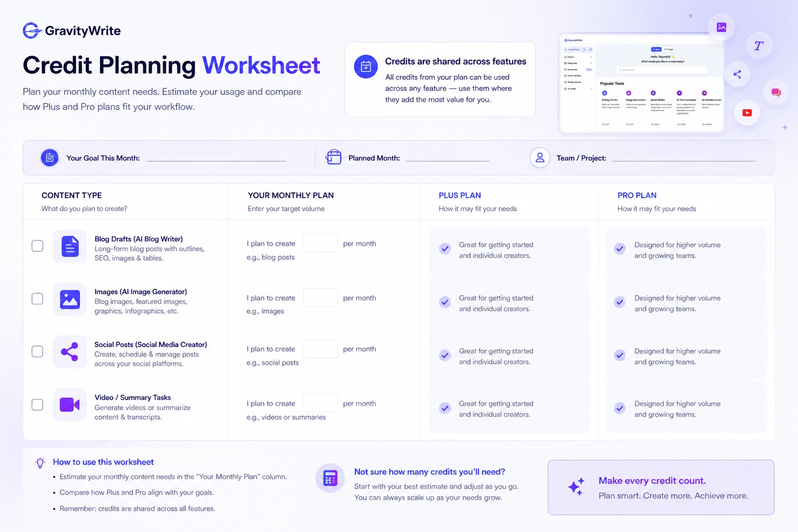This screenshot has height=532, width=798.
Task: Click Compare how Plus and Pro align bullet
Action: point(137,493)
